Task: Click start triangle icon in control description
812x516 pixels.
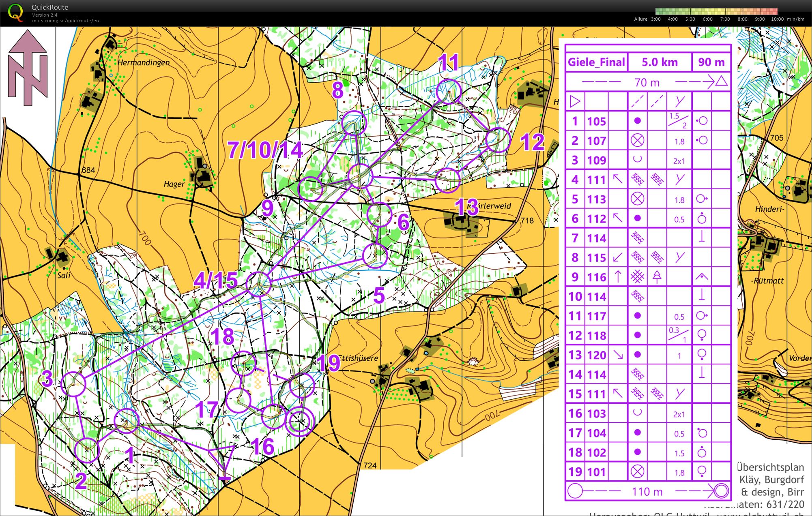Action: pos(575,101)
